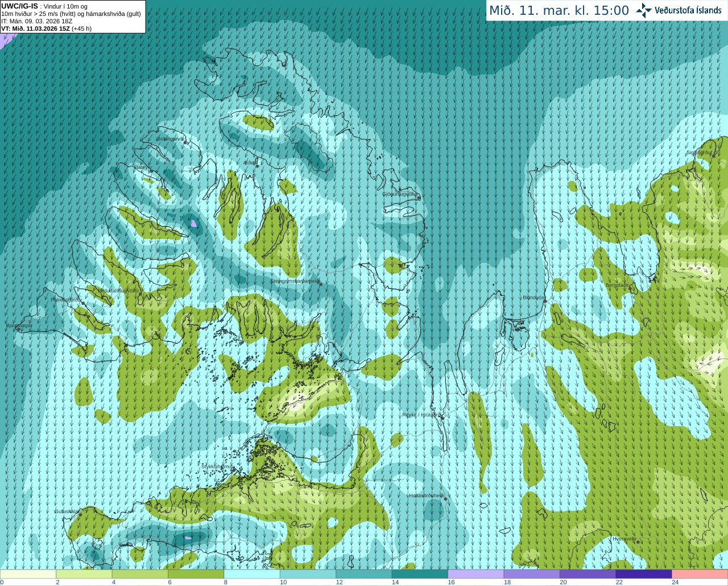
Task: Select the 14–16 m/s dark teal legend swatch
Action: [420, 574]
